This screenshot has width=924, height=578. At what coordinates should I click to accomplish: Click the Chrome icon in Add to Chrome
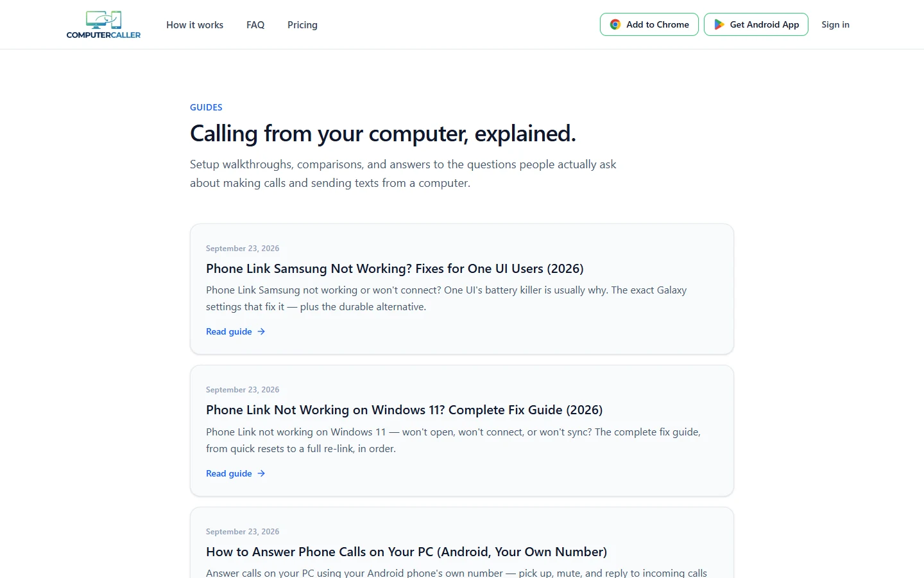[x=615, y=24]
